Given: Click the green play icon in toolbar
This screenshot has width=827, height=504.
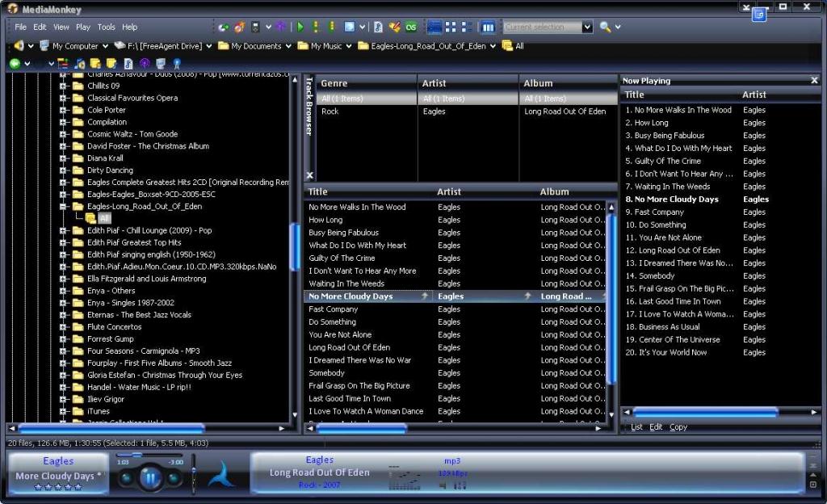Looking at the screenshot, I should [300, 27].
